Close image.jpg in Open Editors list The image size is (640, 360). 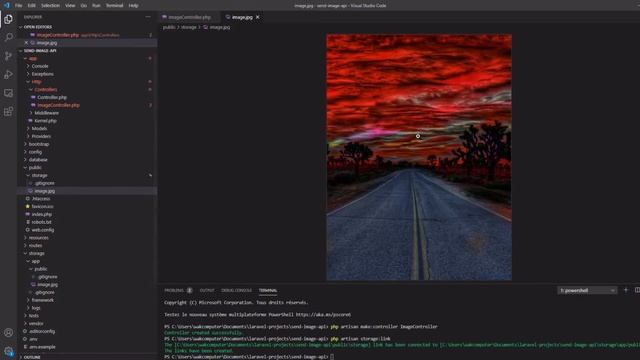click(27, 42)
